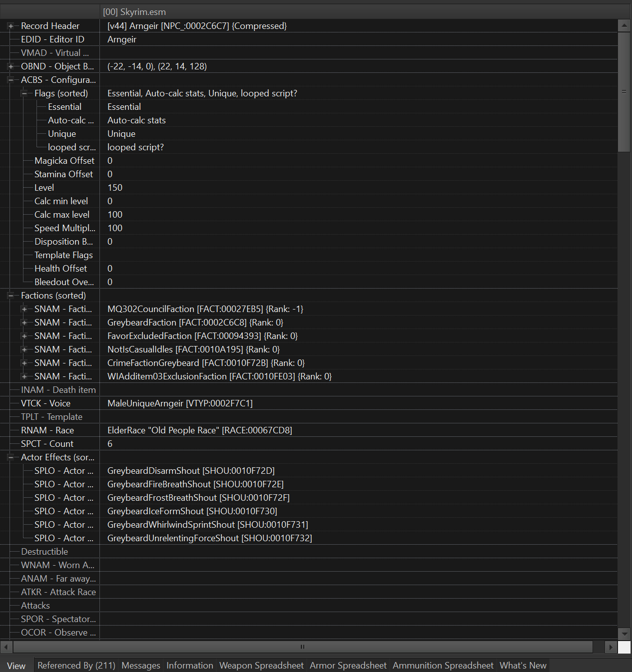Expand the Record Header row

(10, 26)
